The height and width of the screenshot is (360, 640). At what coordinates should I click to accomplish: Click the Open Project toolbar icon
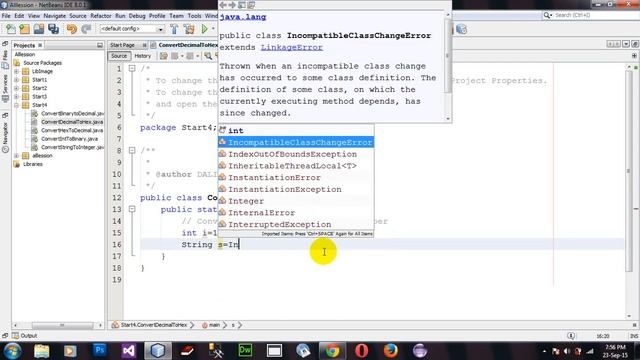[39, 29]
